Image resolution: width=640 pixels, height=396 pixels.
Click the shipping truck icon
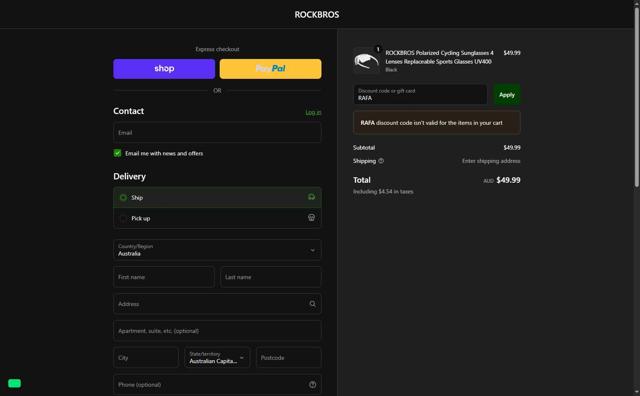[x=311, y=197]
